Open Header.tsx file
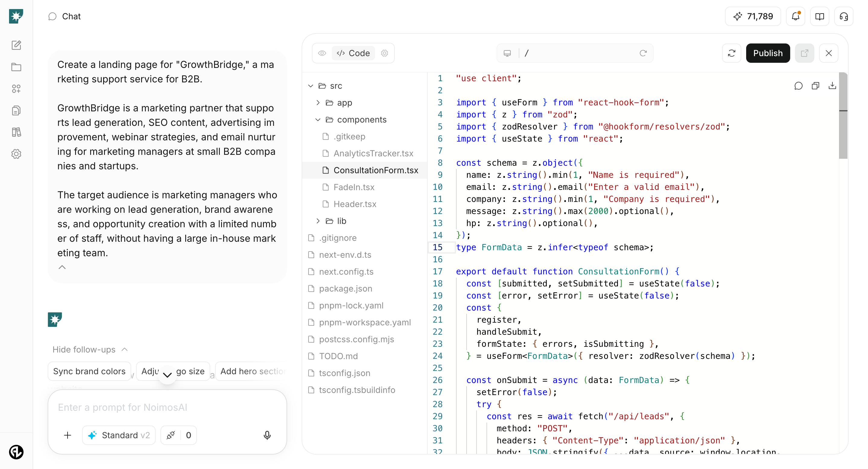 pos(365,204)
